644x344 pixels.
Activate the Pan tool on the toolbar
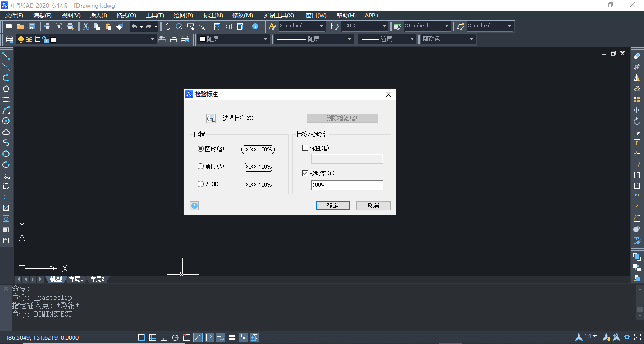tap(167, 26)
